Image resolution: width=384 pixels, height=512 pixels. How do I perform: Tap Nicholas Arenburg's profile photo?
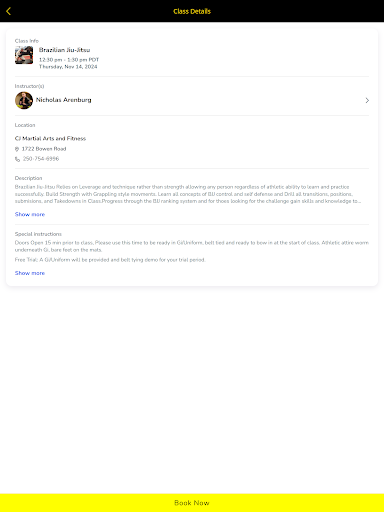(x=24, y=100)
